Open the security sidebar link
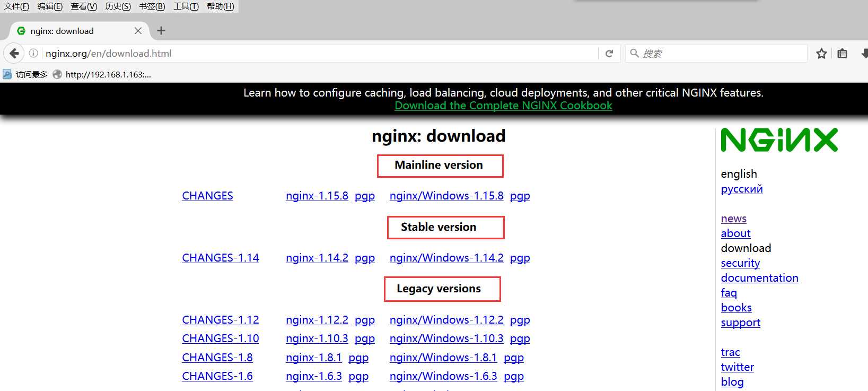868x391 pixels. 740,263
